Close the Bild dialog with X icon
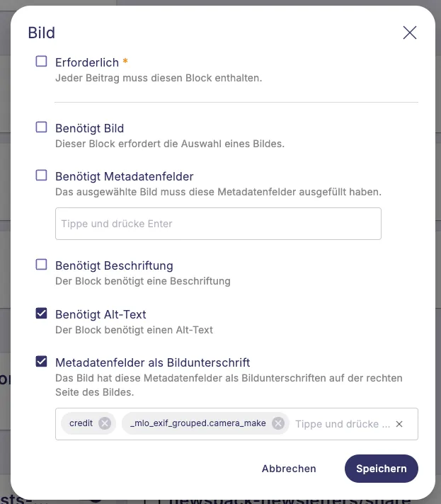This screenshot has height=504, width=441. tap(409, 33)
